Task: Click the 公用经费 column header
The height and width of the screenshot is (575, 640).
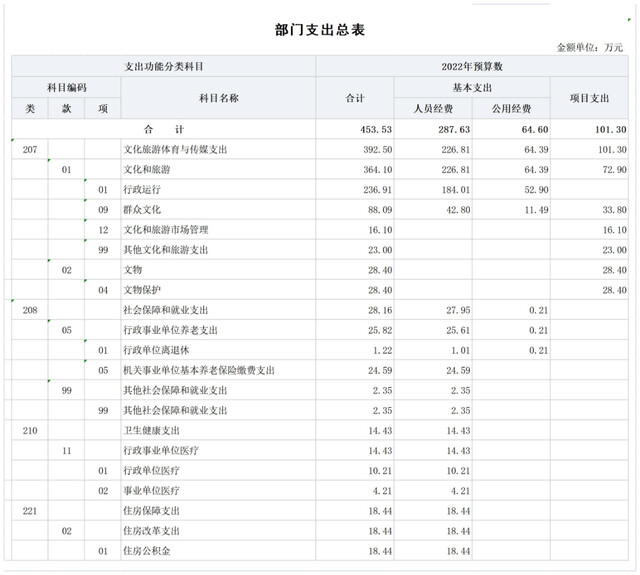Action: coord(511,108)
